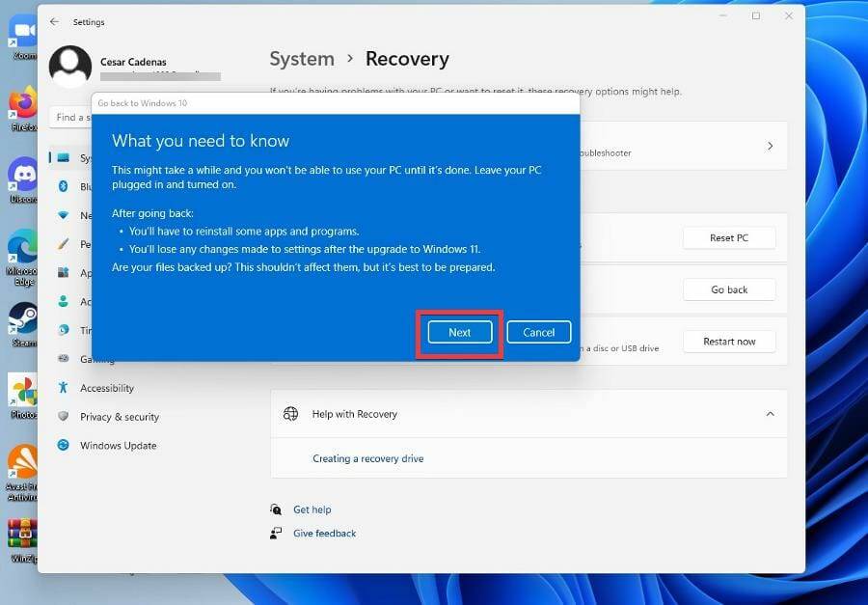Click the Next button in the dialog
This screenshot has width=868, height=605.
(x=459, y=333)
